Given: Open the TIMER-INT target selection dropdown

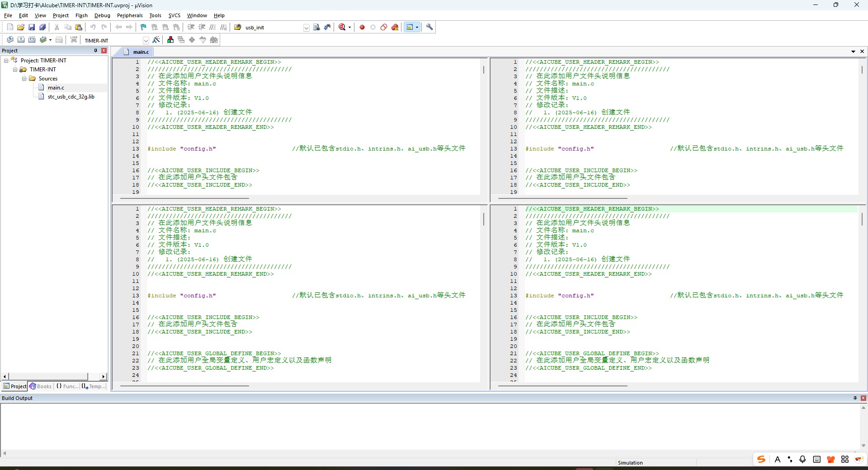Looking at the screenshot, I should 146,40.
